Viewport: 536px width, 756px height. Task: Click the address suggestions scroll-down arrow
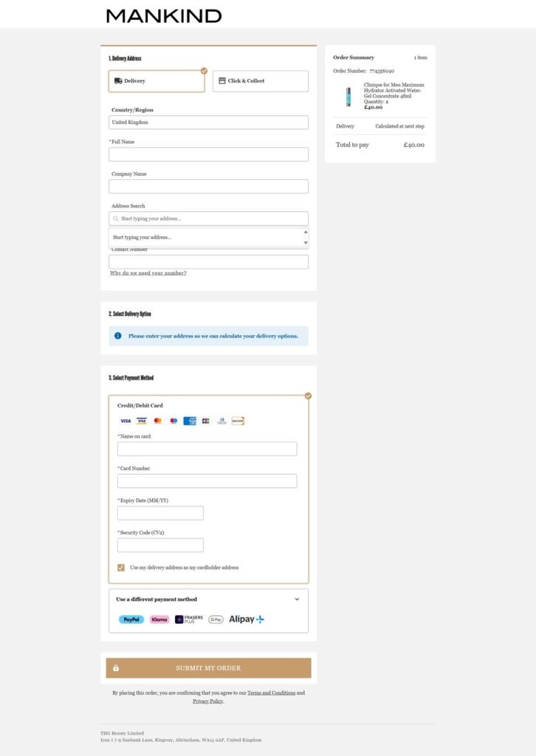click(x=306, y=242)
